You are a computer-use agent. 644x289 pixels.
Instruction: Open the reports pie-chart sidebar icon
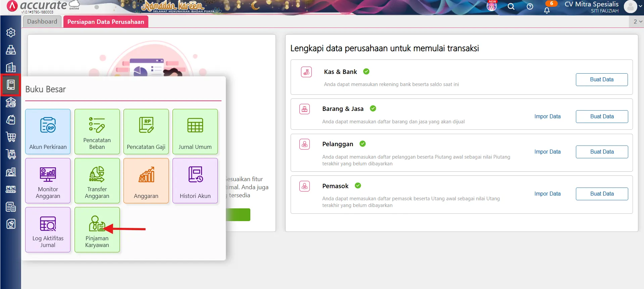[11, 224]
